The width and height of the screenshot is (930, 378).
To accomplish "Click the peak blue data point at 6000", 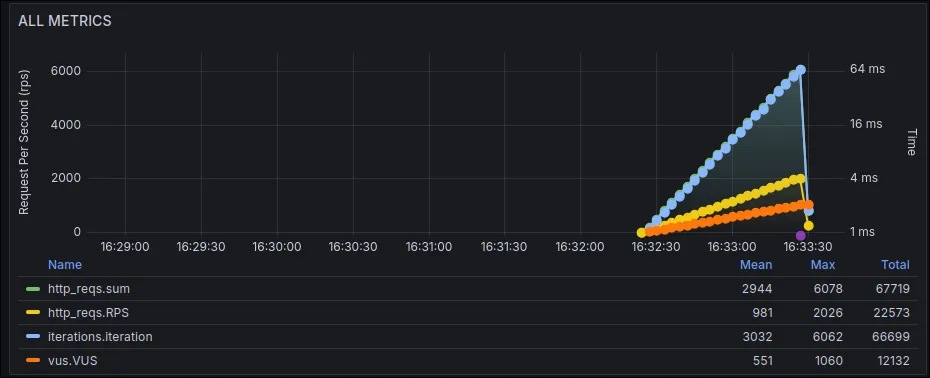I will pos(801,70).
